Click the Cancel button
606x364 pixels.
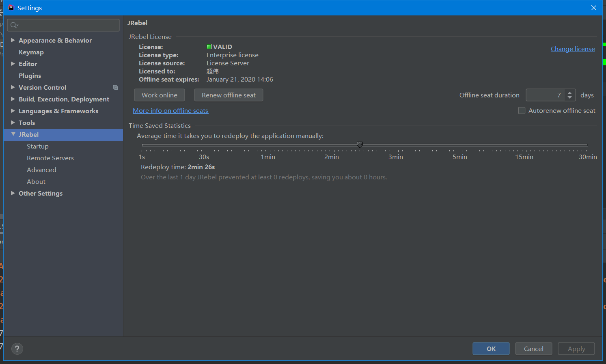pyautogui.click(x=533, y=349)
